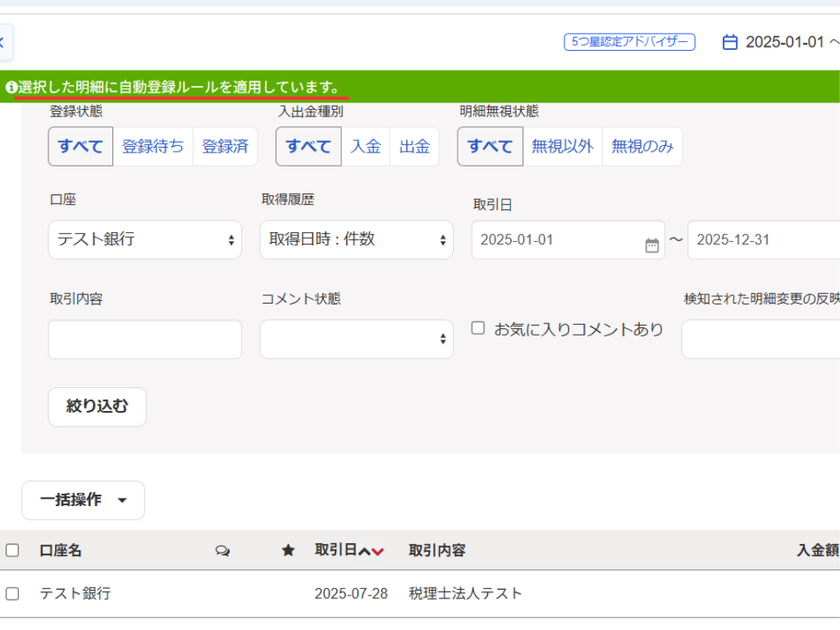Select 登録待ち in registration status
Screen dimensions: 840x630
[153, 147]
